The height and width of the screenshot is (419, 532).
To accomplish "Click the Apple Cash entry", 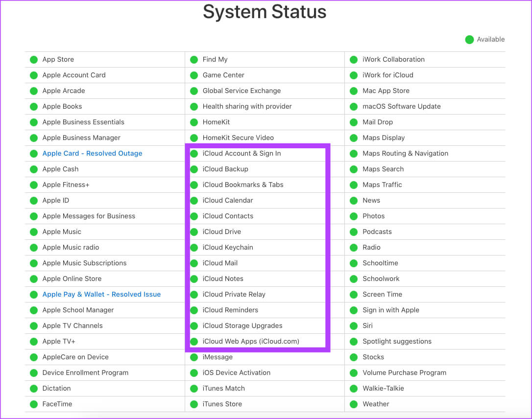I will pos(60,169).
